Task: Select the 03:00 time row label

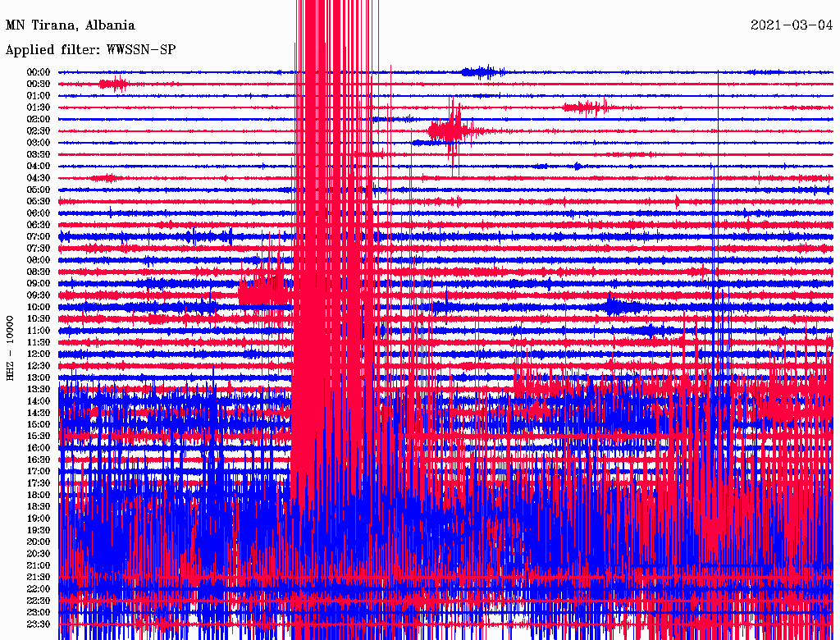Action: (x=39, y=143)
